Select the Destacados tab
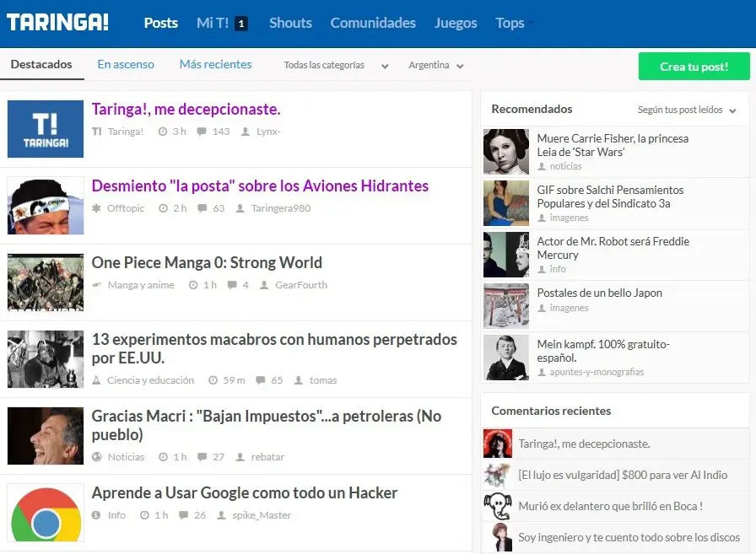This screenshot has width=756, height=554. (41, 64)
